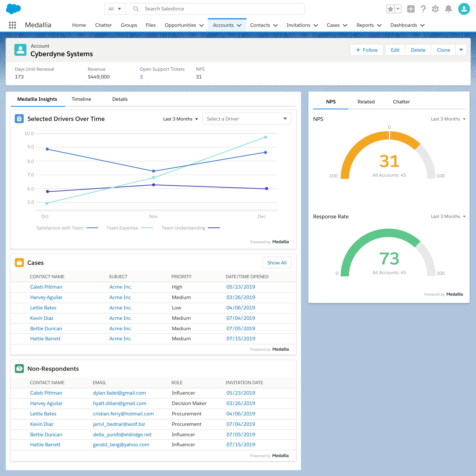Change chart's Last 3 Months period
Screen dimensions: 476x476
pos(181,119)
